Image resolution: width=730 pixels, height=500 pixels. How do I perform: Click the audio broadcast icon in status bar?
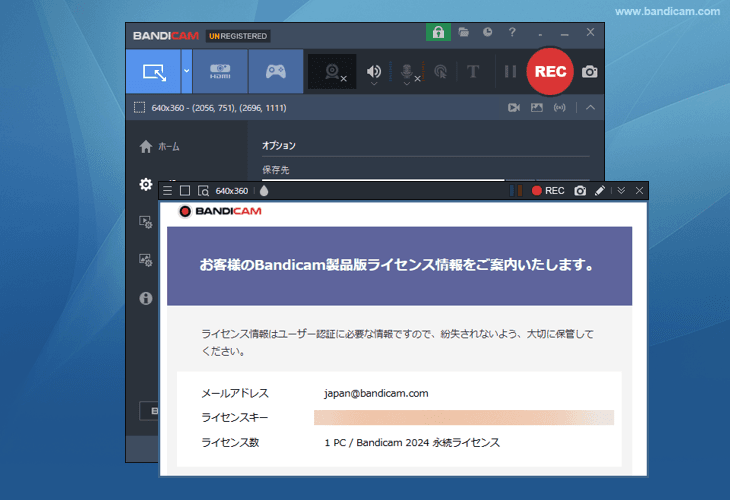pyautogui.click(x=560, y=108)
